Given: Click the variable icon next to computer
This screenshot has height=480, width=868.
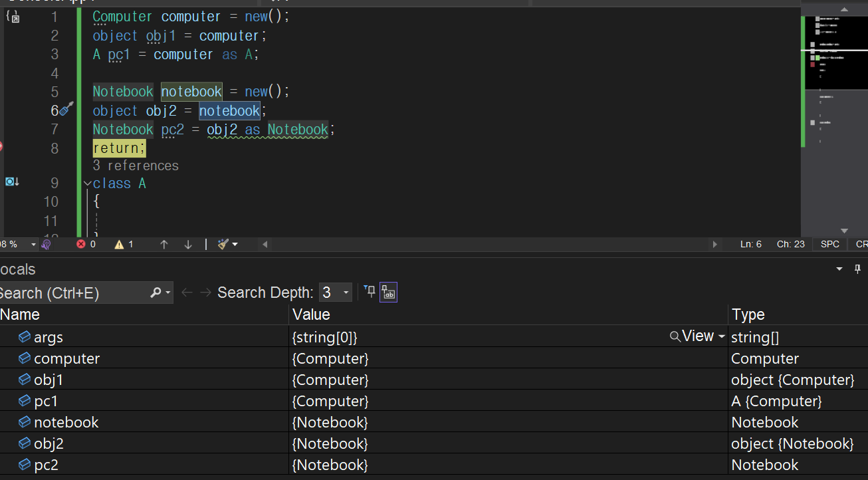Looking at the screenshot, I should [24, 358].
